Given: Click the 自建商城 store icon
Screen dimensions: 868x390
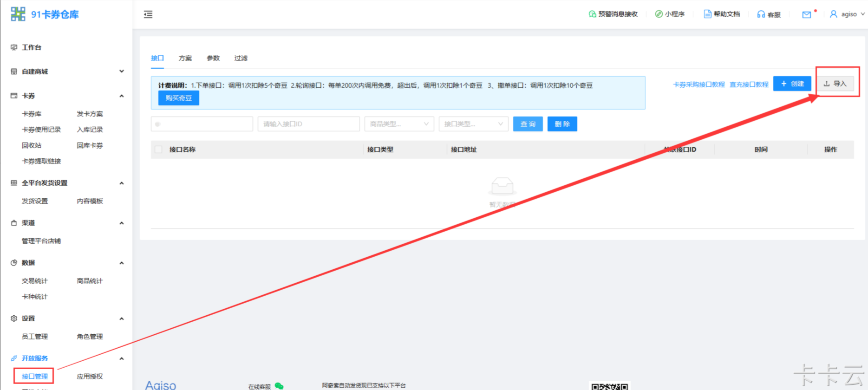Looking at the screenshot, I should pyautogui.click(x=14, y=71).
